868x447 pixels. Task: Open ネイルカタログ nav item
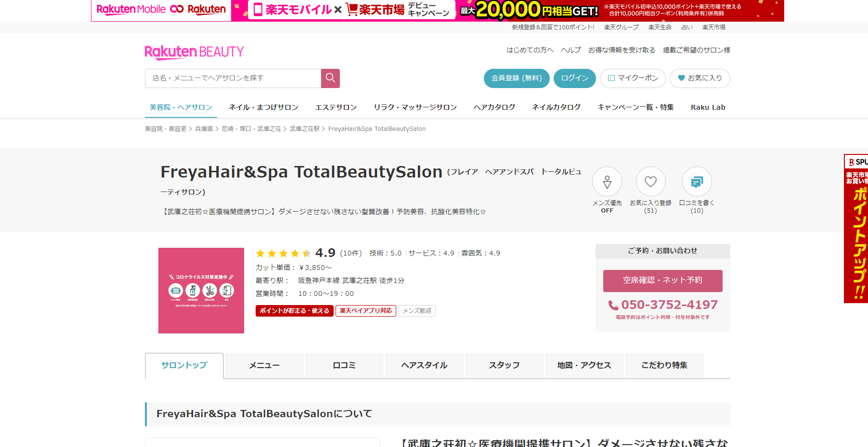(556, 107)
